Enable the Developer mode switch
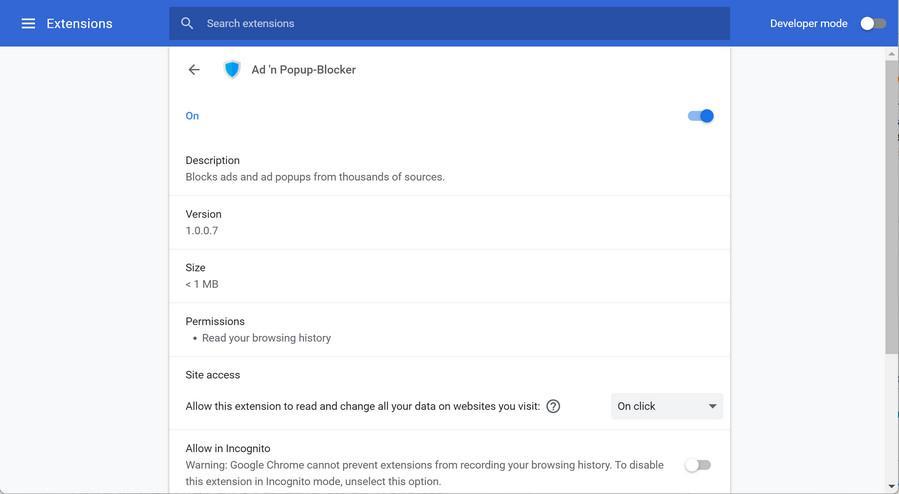Screen dimensions: 899x494 tap(872, 23)
